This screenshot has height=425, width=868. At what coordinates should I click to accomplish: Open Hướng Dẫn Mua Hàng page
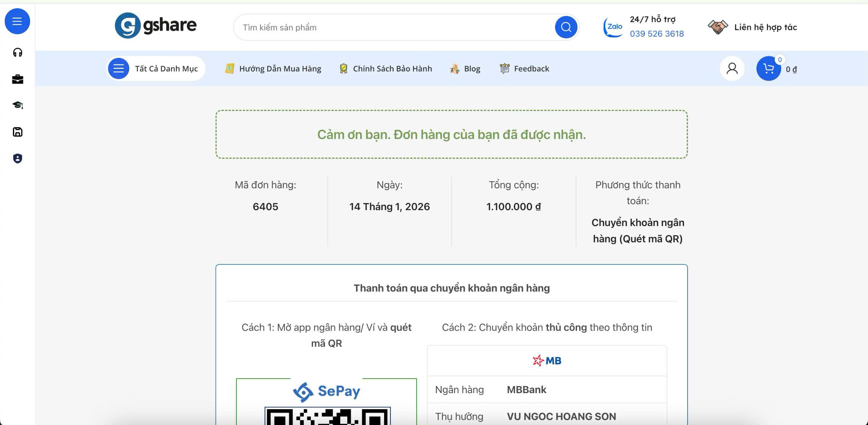(x=273, y=68)
